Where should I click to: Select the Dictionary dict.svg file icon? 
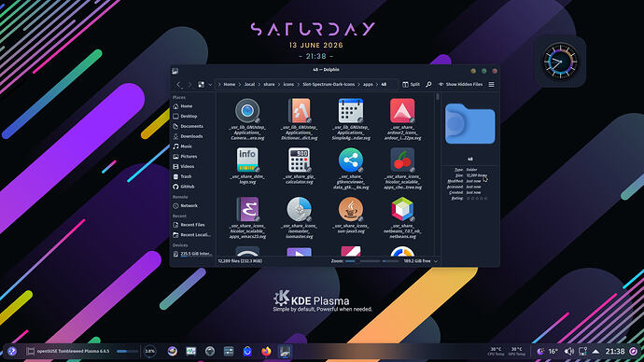[299, 111]
